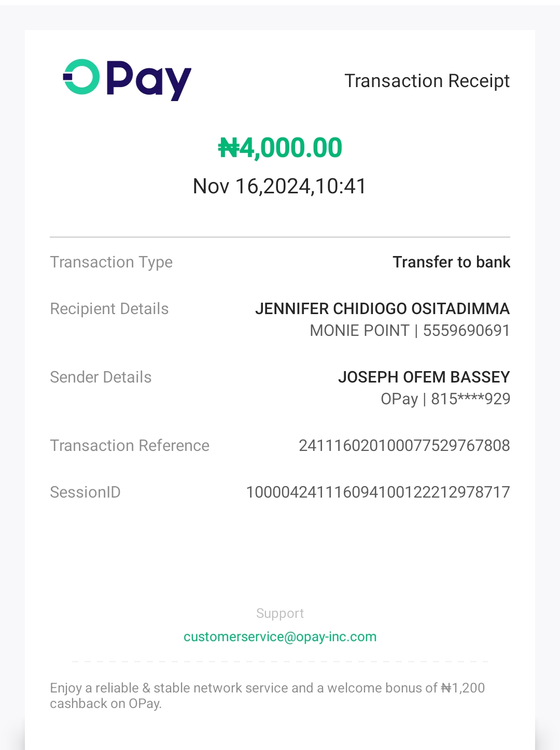
Task: Select sender name Joseph Ofem Bassey
Action: pos(424,377)
